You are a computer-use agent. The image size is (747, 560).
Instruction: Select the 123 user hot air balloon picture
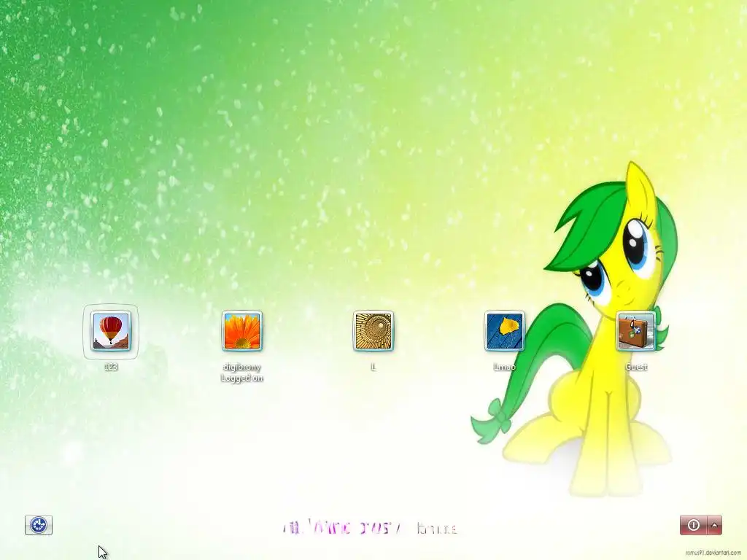click(111, 332)
